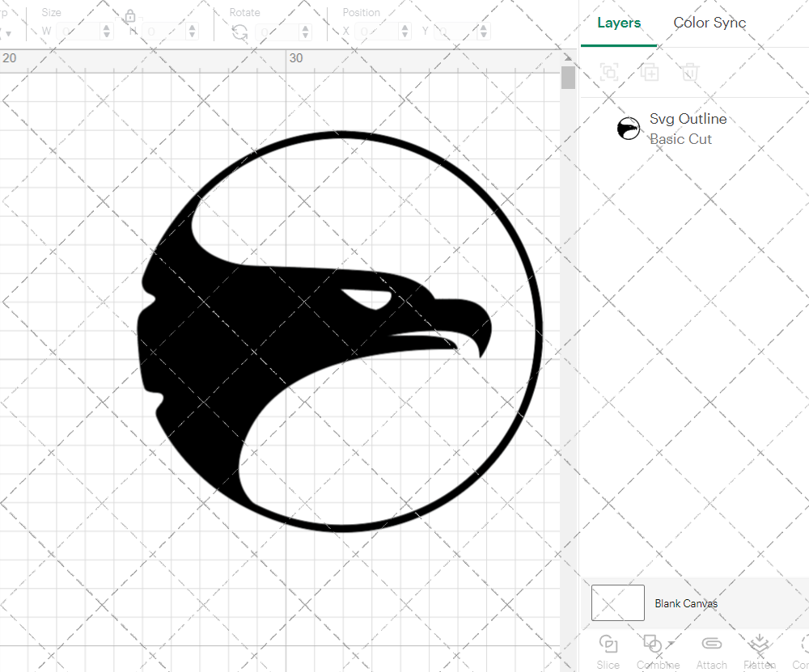Open the Layers tab
The width and height of the screenshot is (809, 672).
[x=618, y=23]
